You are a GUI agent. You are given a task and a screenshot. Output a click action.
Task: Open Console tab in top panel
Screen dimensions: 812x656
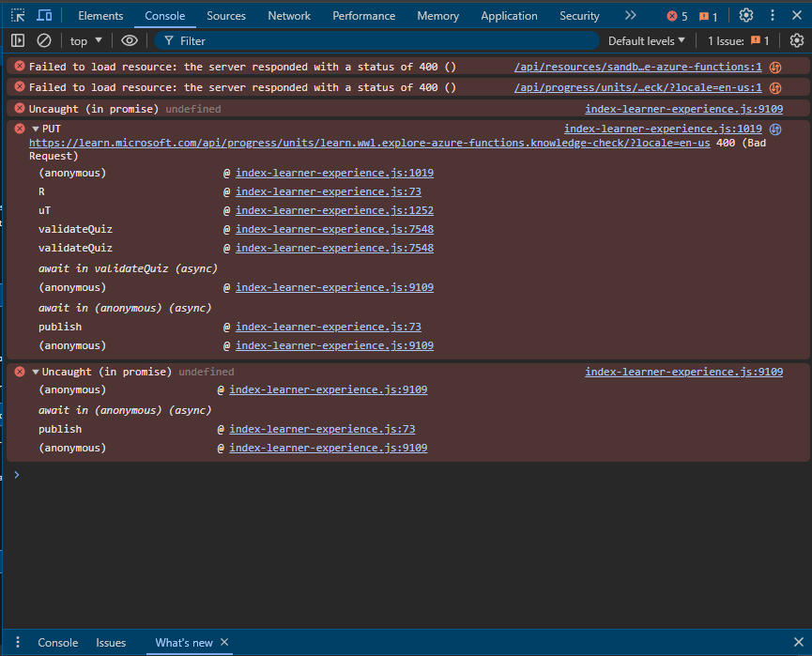click(164, 16)
